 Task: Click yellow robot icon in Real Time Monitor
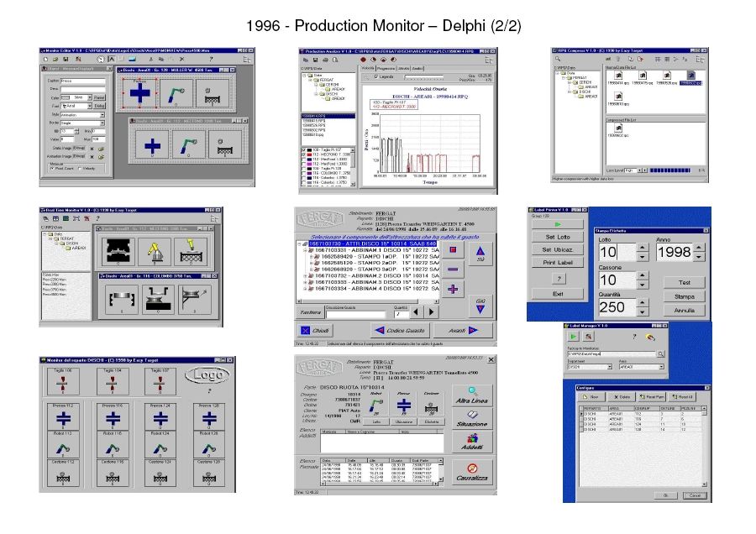click(x=155, y=251)
